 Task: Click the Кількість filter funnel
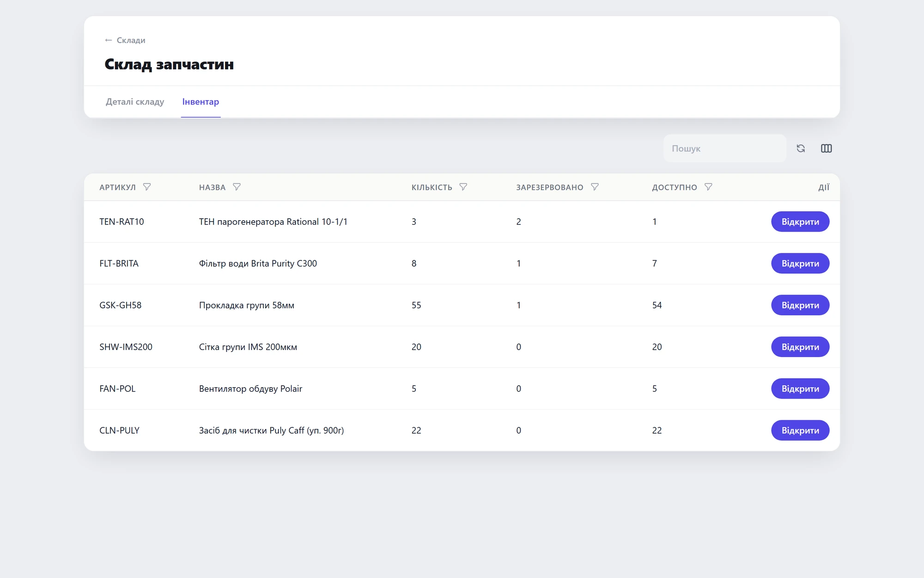[x=463, y=187]
